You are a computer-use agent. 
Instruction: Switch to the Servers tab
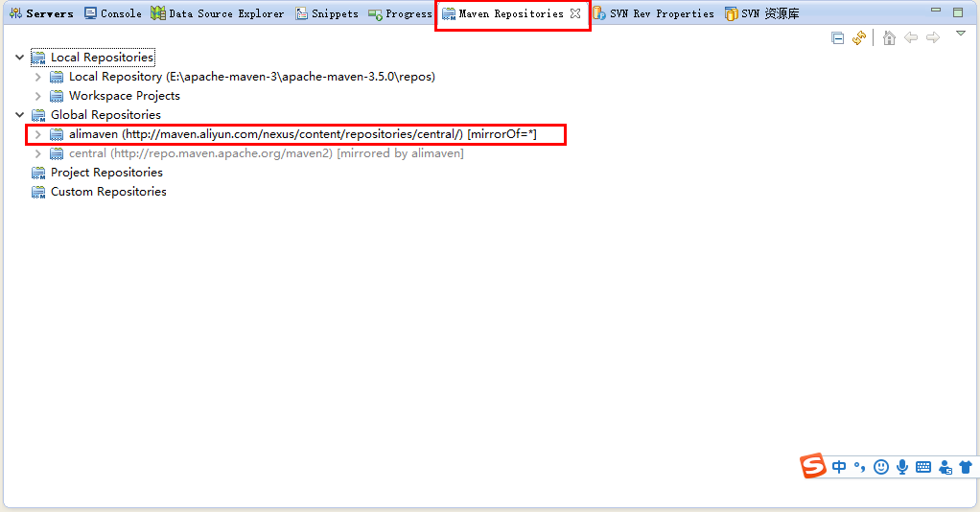point(42,13)
